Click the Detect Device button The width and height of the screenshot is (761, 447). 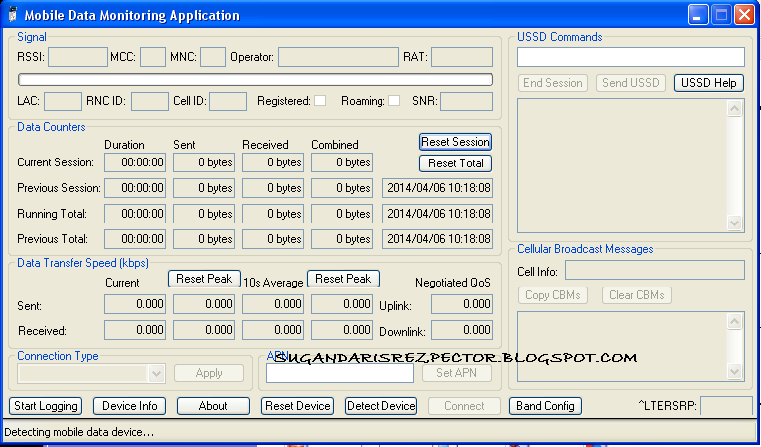pos(381,406)
